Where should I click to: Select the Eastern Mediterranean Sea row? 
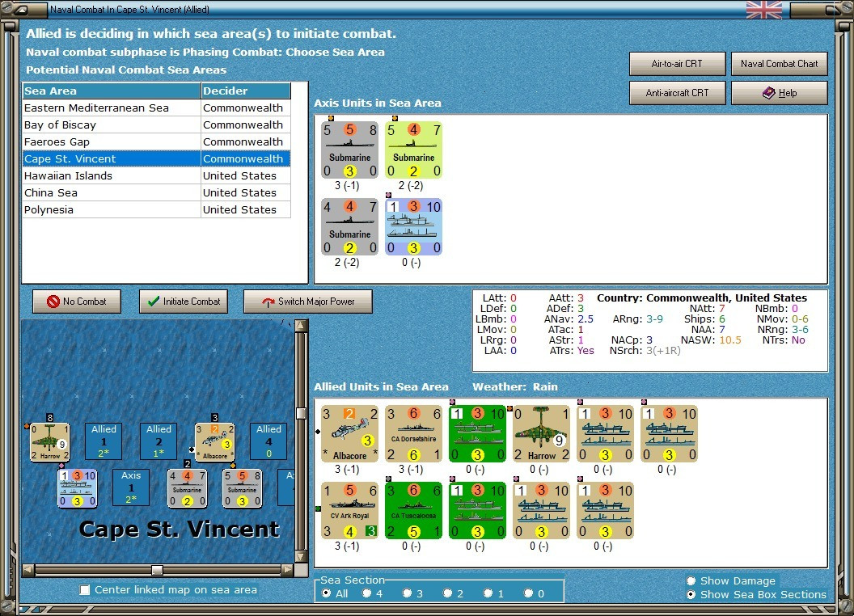pyautogui.click(x=156, y=108)
